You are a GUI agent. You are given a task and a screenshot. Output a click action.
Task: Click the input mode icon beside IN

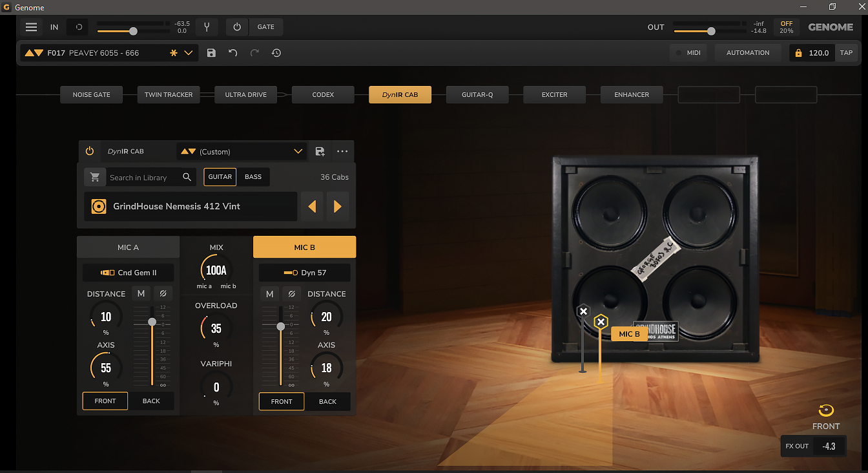[79, 27]
